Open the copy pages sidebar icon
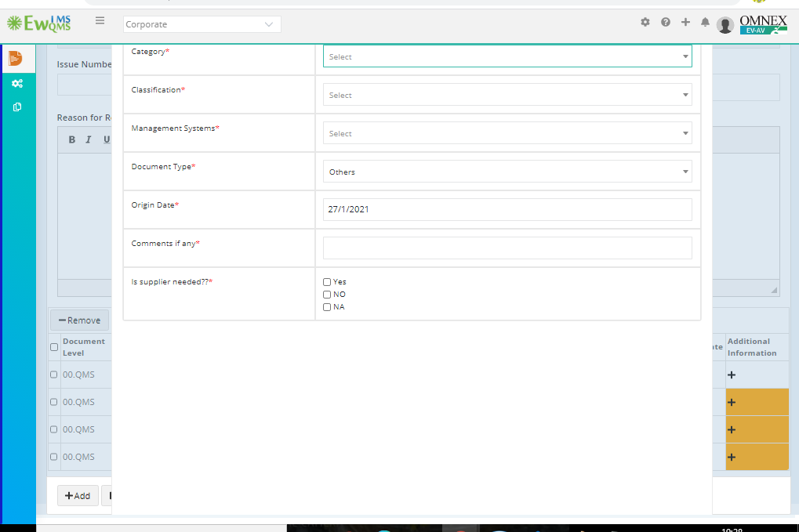The image size is (799, 532). click(17, 107)
